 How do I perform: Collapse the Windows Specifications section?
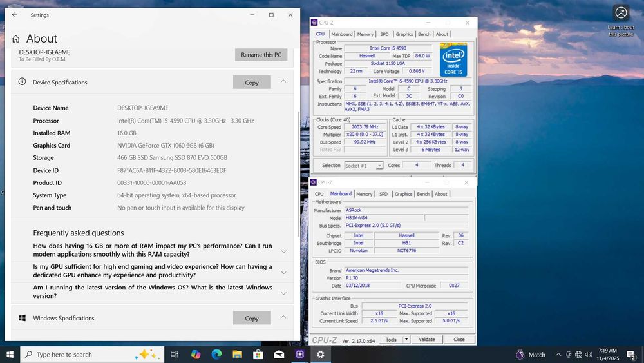(x=283, y=317)
